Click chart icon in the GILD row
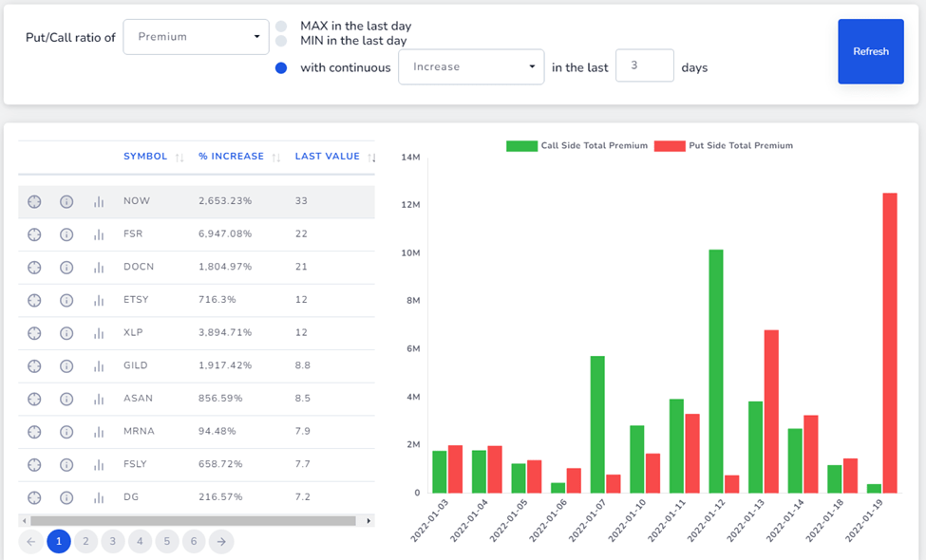Viewport: 926px width, 560px height. [99, 365]
